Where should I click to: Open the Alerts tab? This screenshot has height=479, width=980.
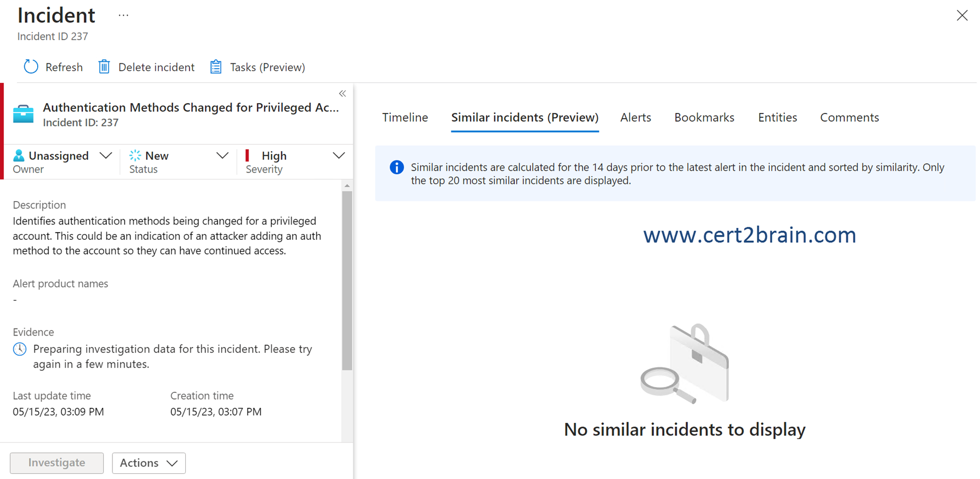(635, 118)
